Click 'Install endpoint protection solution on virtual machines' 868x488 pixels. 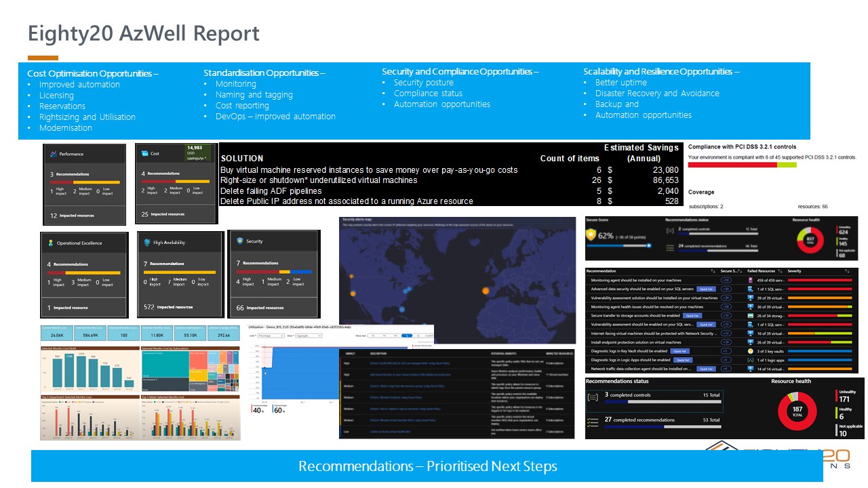tap(636, 342)
